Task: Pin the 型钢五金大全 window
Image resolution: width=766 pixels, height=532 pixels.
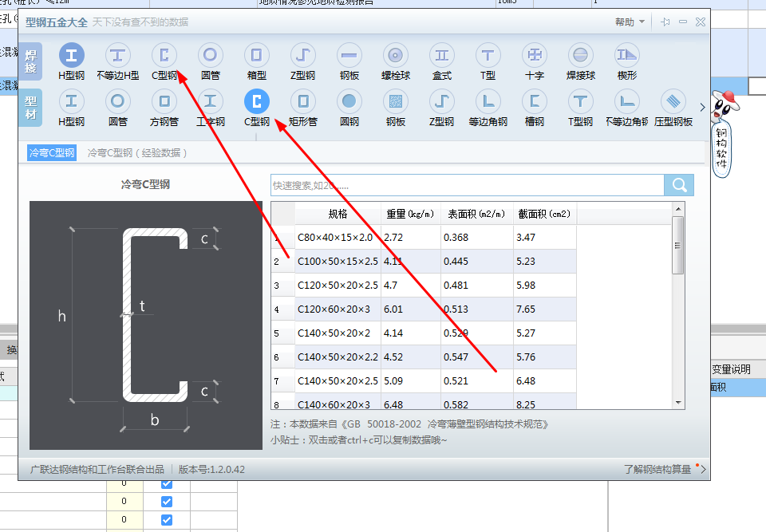Action: [665, 22]
